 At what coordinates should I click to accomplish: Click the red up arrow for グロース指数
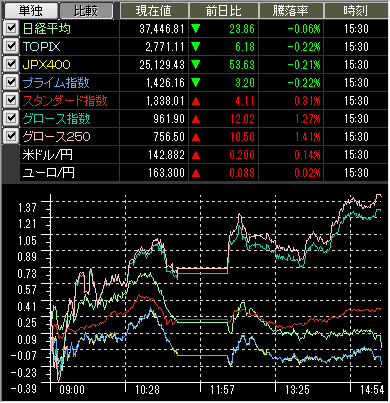coord(196,119)
